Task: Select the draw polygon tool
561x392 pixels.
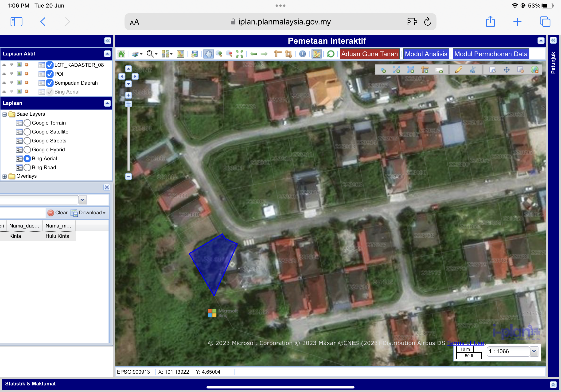Action: tap(410, 70)
